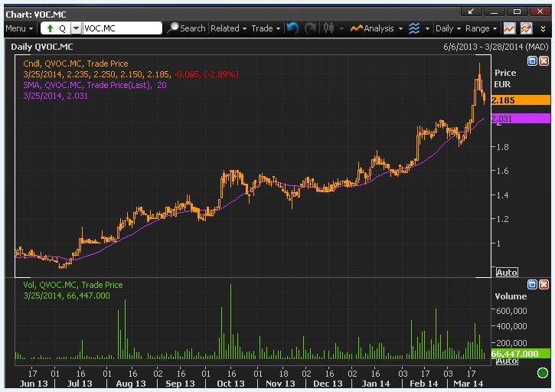Click the purple 2.031 SMA label
This screenshot has width=555, height=392.
tap(521, 118)
